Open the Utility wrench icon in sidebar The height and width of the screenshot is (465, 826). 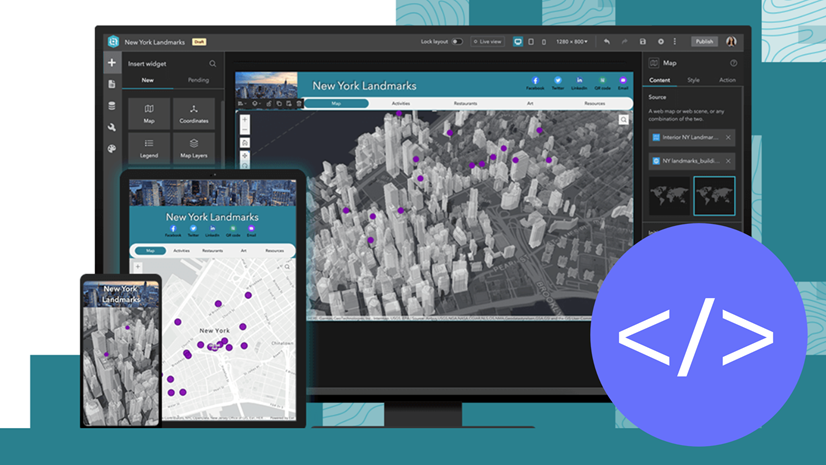coord(112,127)
